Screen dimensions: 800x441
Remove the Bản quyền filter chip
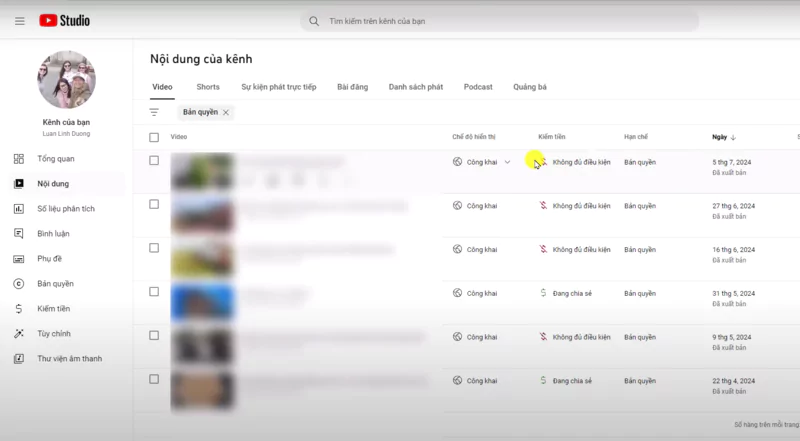tap(226, 112)
